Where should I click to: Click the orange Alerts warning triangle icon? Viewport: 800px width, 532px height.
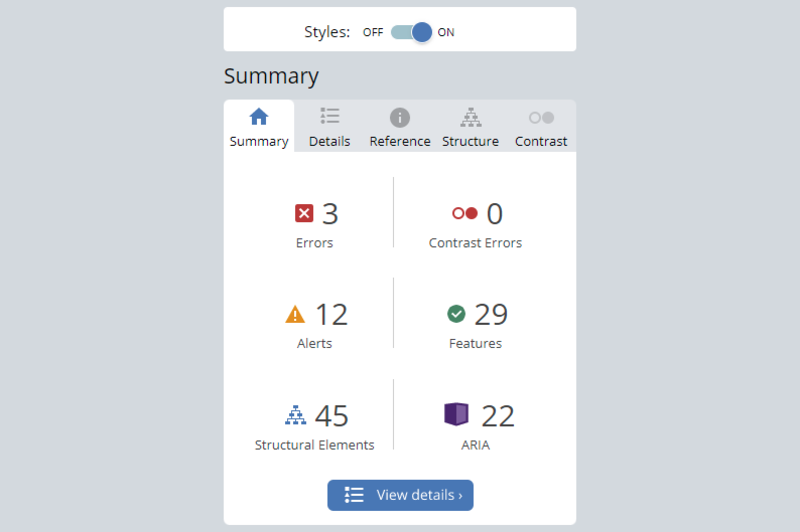pyautogui.click(x=295, y=314)
